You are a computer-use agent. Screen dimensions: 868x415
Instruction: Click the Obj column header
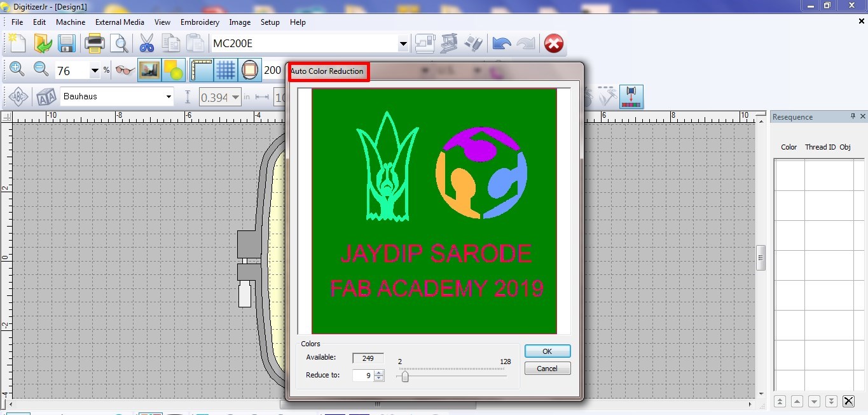(845, 147)
